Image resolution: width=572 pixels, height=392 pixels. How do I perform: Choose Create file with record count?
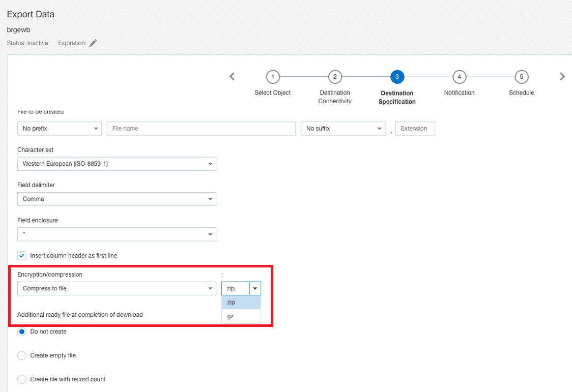click(22, 379)
